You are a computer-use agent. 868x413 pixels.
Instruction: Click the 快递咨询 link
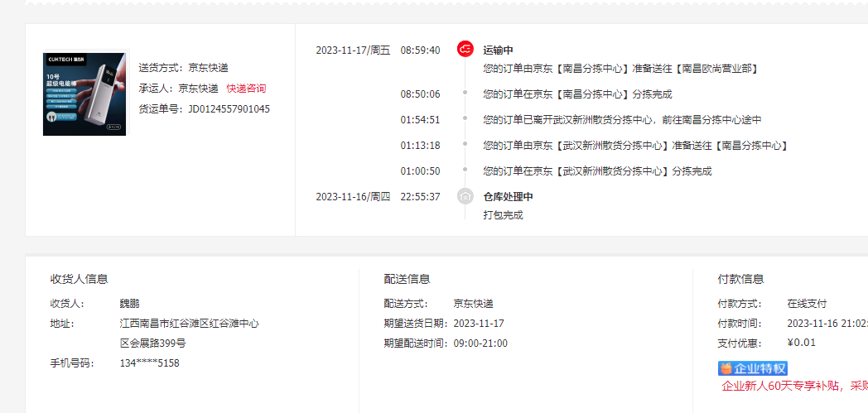coord(246,89)
